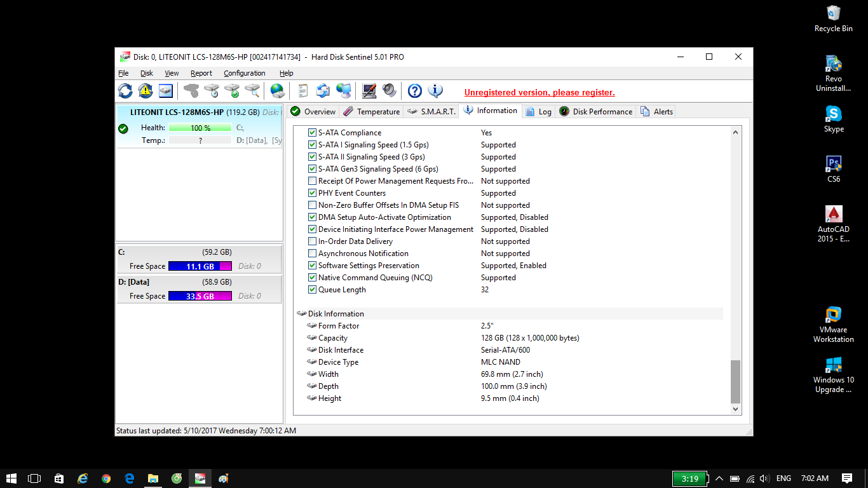Image resolution: width=868 pixels, height=488 pixels.
Task: Select the Revo Uninstaller desktop icon
Action: [834, 74]
